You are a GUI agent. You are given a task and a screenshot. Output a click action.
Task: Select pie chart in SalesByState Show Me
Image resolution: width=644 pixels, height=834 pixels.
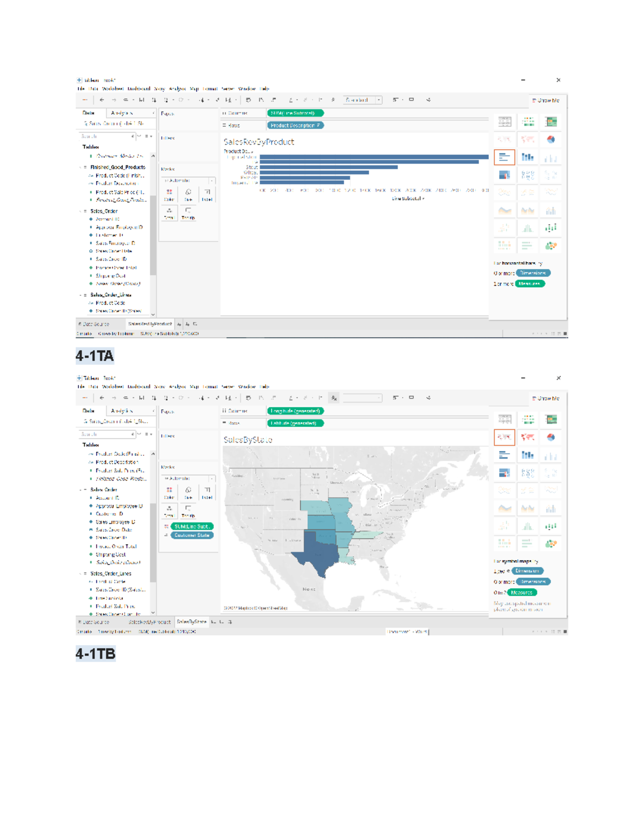click(551, 438)
